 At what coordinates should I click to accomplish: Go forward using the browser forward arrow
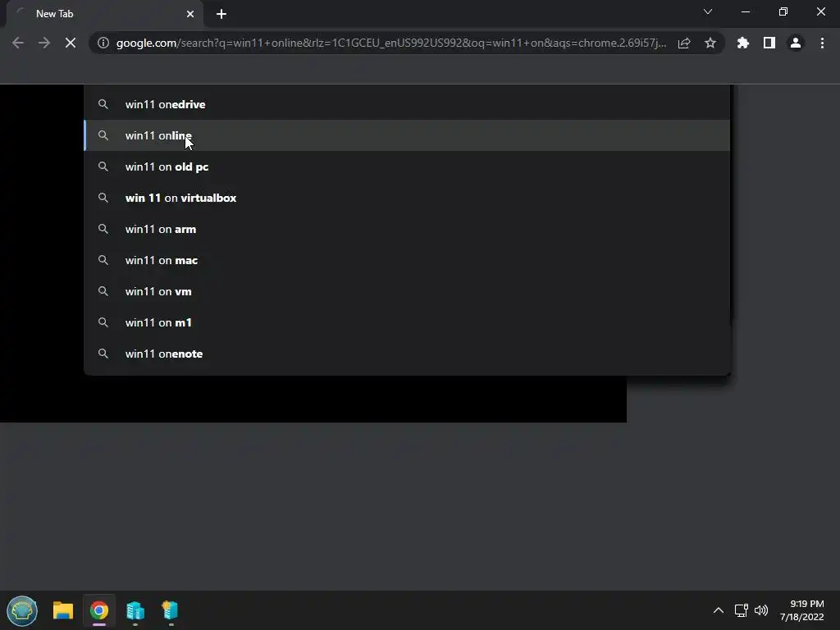pos(44,43)
